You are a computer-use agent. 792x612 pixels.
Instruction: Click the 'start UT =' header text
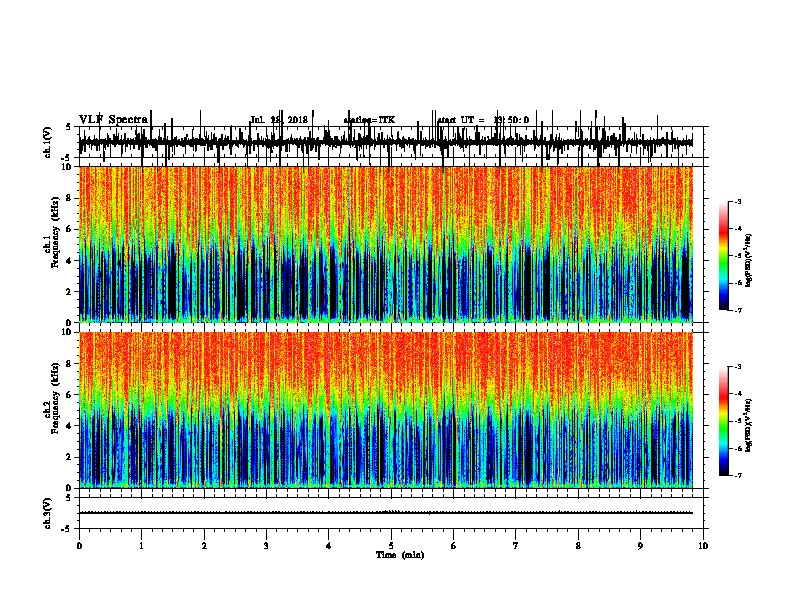click(x=461, y=120)
